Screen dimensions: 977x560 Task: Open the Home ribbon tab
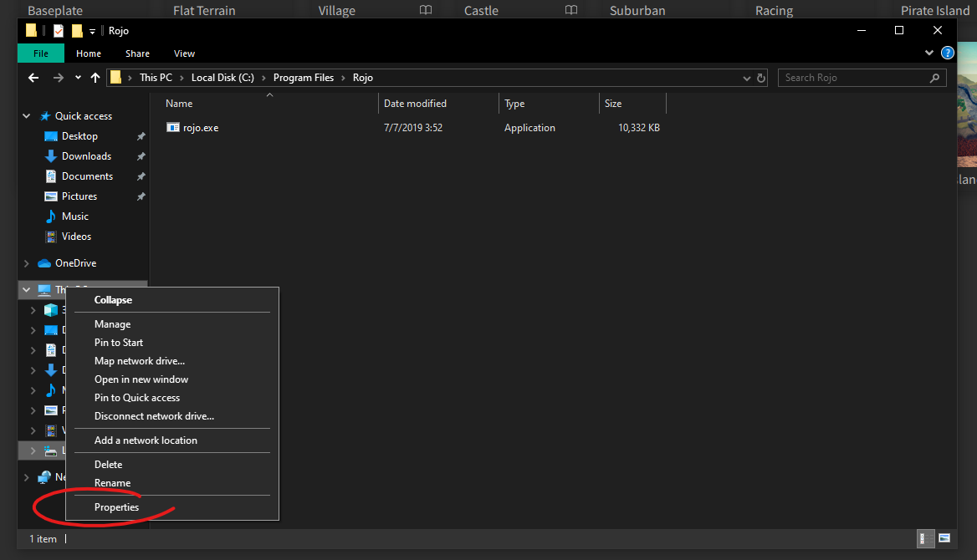89,53
